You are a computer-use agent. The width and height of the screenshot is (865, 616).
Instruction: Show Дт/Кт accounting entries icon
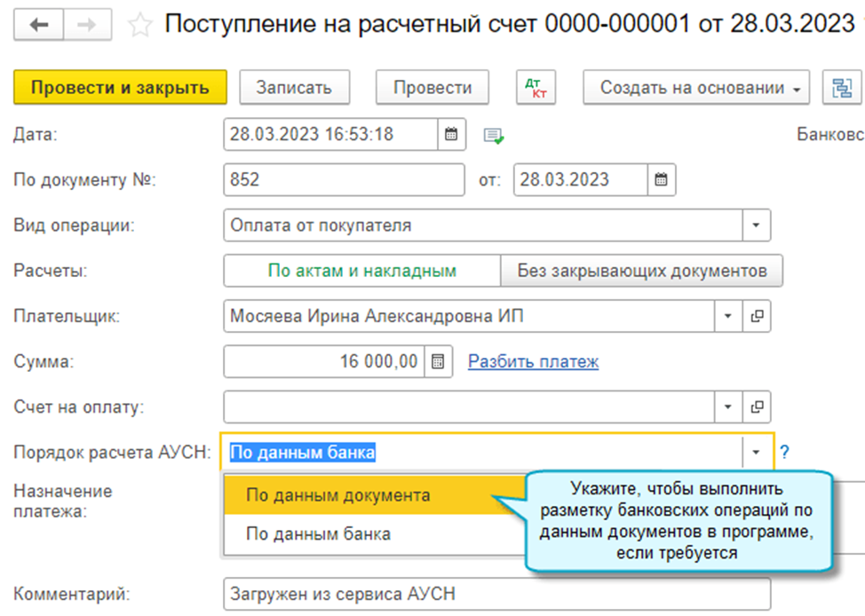536,88
